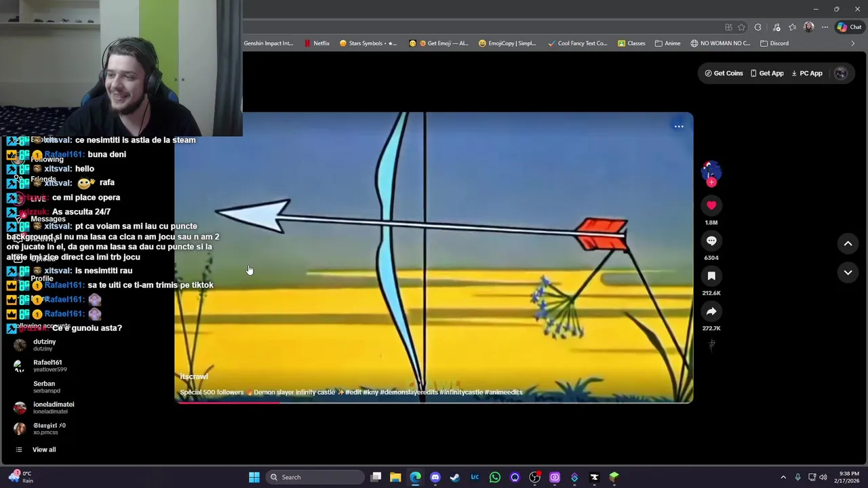Image resolution: width=868 pixels, height=488 pixels.
Task: Show hidden system tray icons
Action: pos(783,477)
